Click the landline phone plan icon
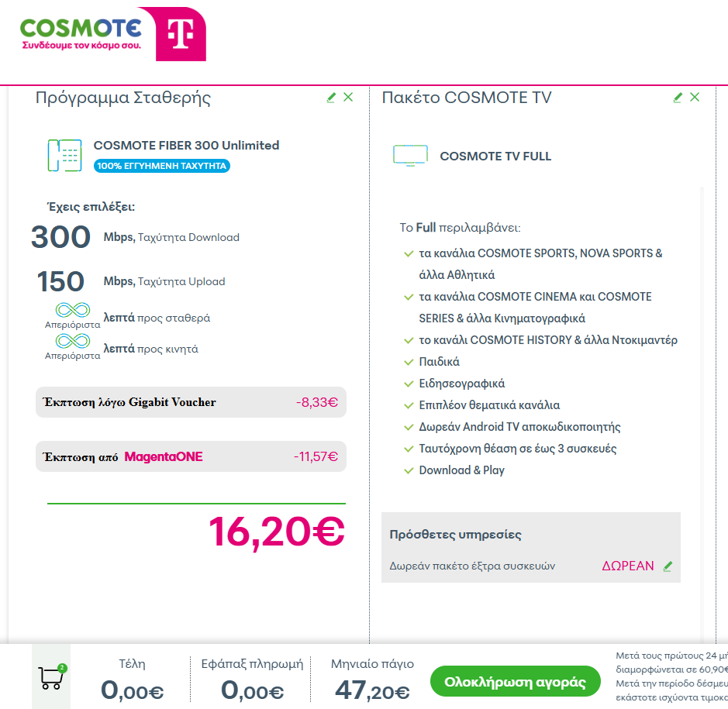Viewport: 728px width, 709px height. click(64, 155)
